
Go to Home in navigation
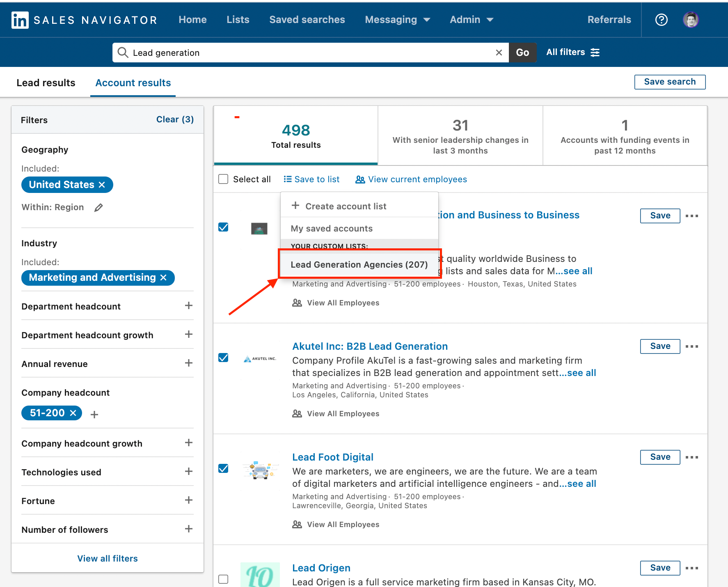click(x=192, y=20)
